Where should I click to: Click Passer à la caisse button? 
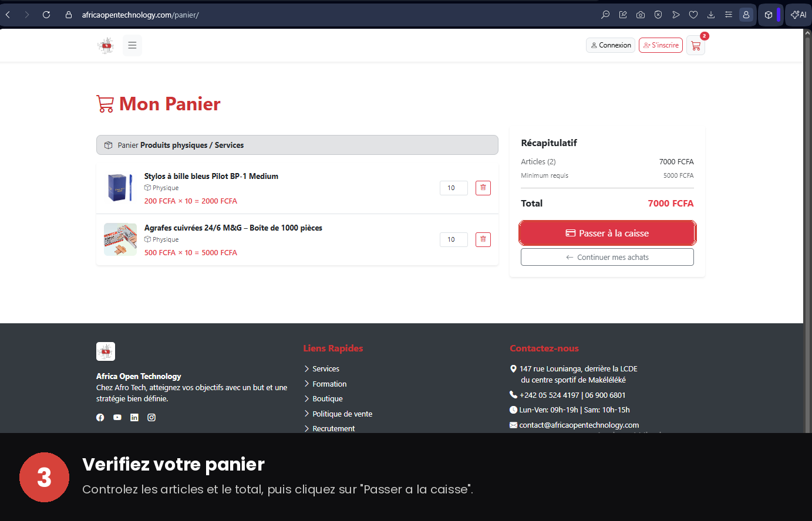coord(608,233)
